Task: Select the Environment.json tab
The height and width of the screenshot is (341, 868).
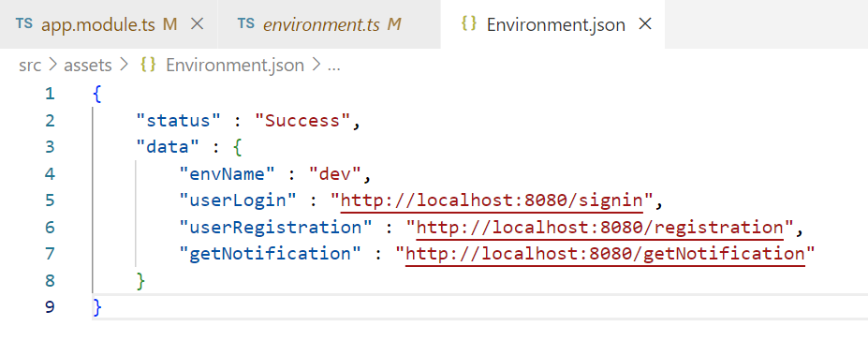Action: pos(552,24)
